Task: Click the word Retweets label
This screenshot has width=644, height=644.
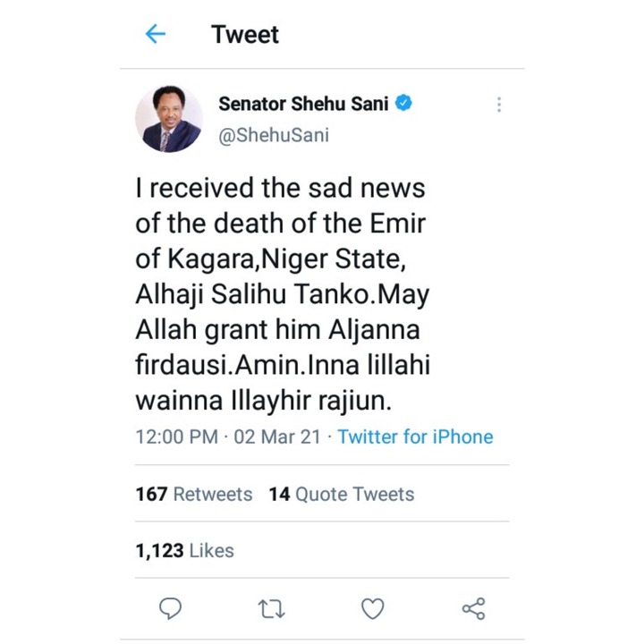Action: [x=213, y=494]
